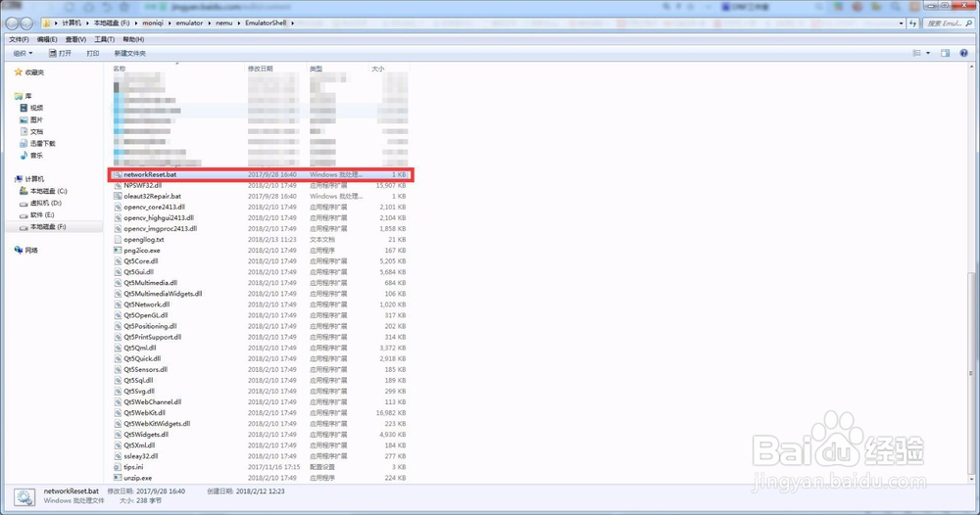Click the change view icon

click(x=917, y=53)
